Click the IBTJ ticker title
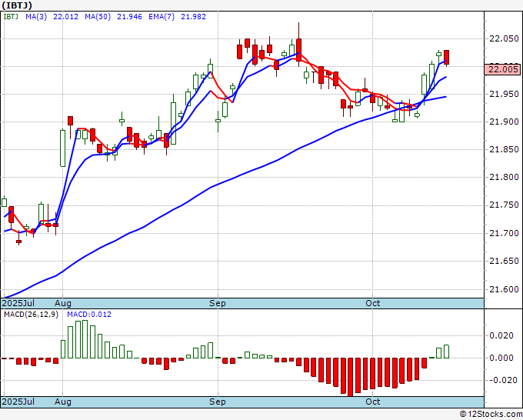 [x=17, y=5]
